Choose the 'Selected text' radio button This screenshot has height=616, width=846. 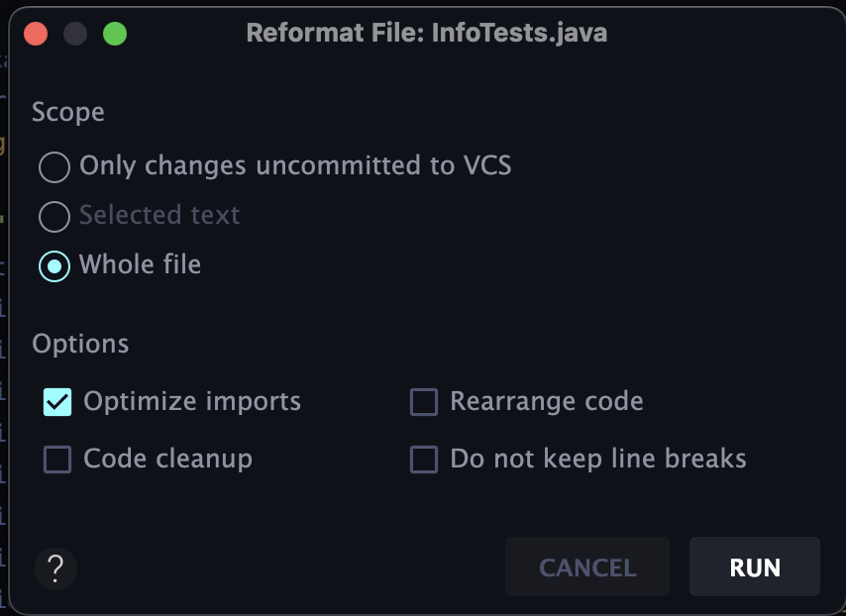(54, 216)
